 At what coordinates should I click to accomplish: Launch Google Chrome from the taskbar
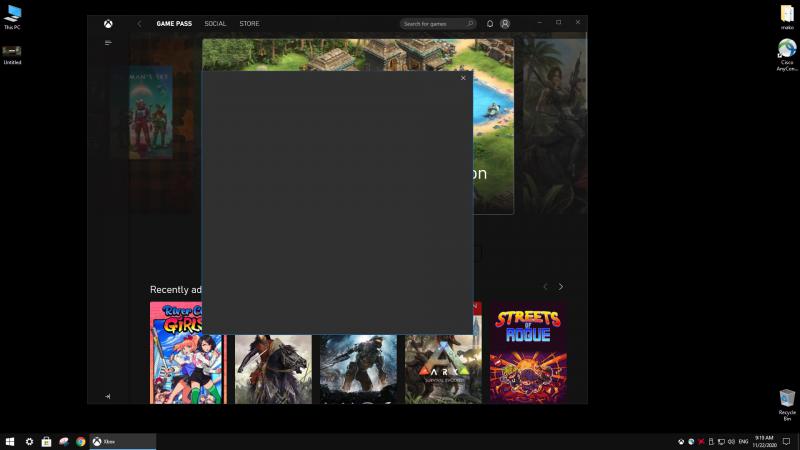tap(80, 441)
